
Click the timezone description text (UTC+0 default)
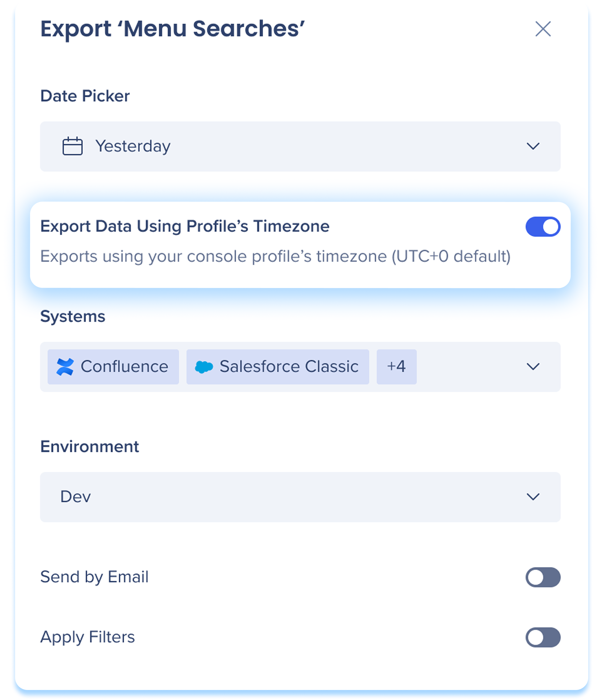point(275,256)
